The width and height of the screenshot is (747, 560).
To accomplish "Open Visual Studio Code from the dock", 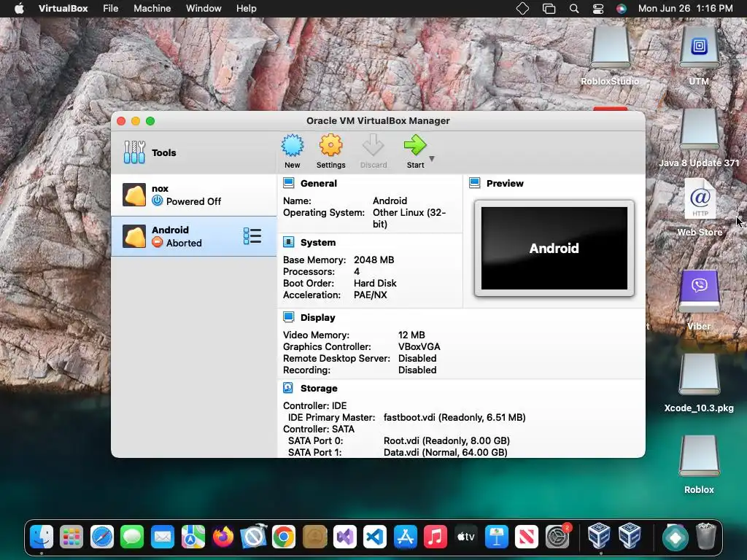I will pyautogui.click(x=375, y=537).
